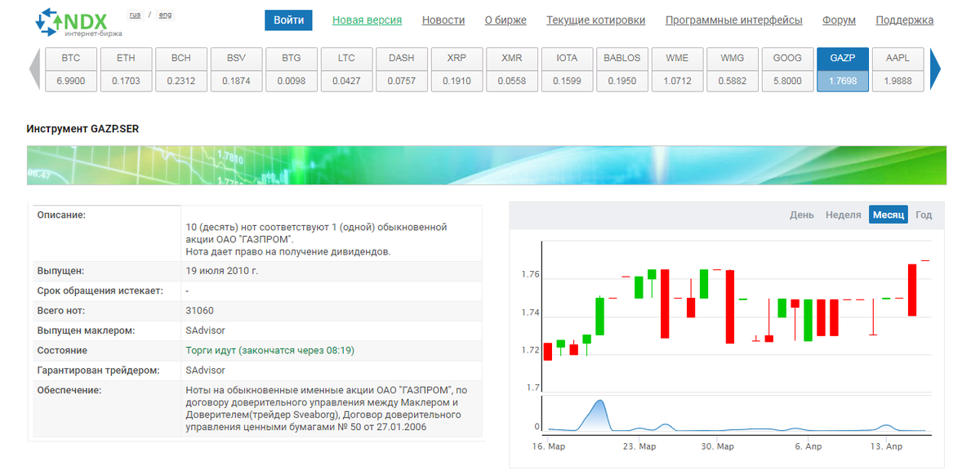Select the BTC ticker tile
Image resolution: width=980 pixels, height=470 pixels.
point(70,69)
